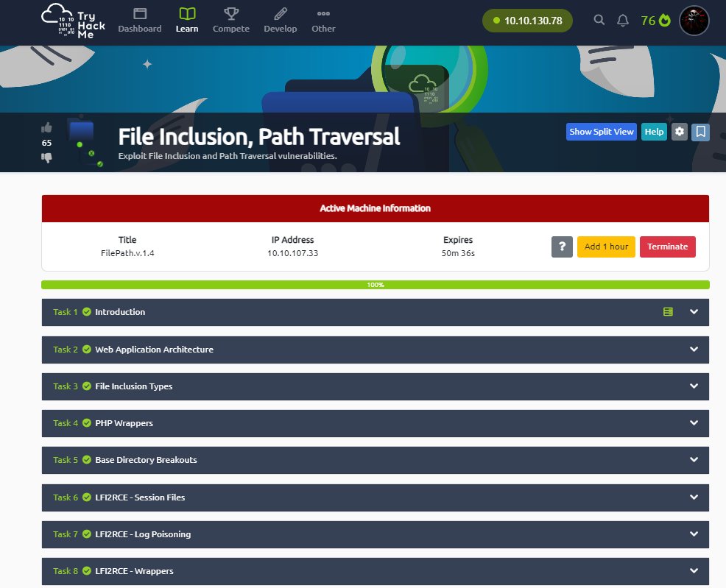Open the room settings gear
The width and height of the screenshot is (726, 588).
(x=679, y=132)
